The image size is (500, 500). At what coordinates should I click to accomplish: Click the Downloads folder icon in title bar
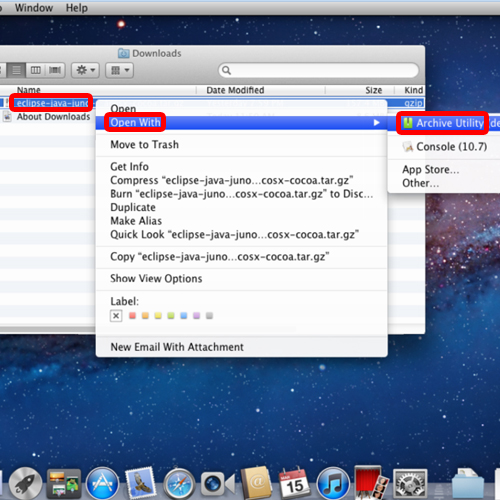(123, 53)
